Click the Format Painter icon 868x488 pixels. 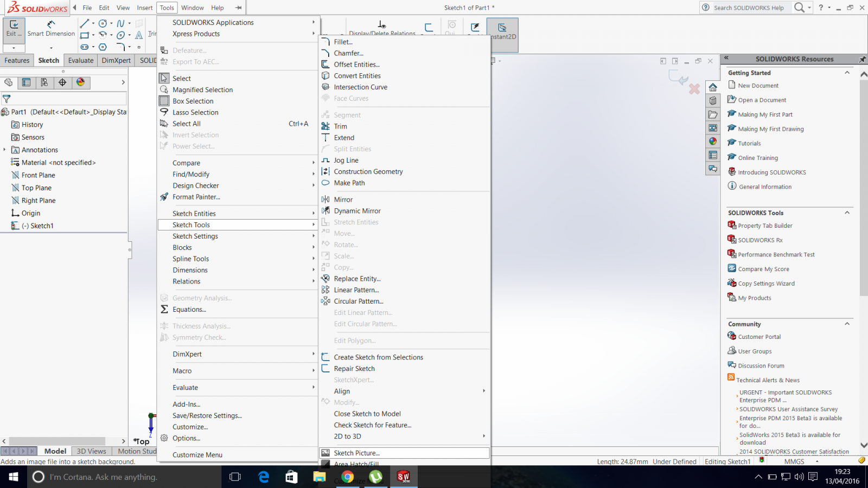click(x=164, y=197)
